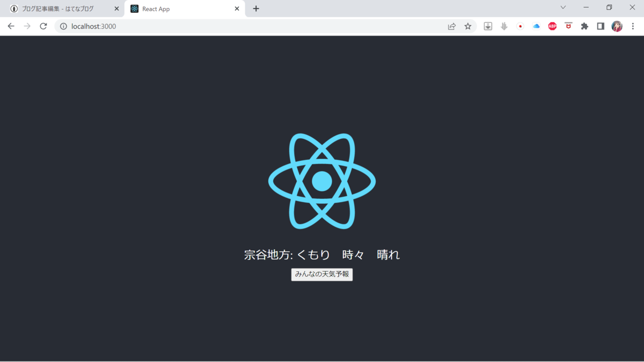The width and height of the screenshot is (644, 362).
Task: Click the みんなの天気予報 button
Action: (x=322, y=275)
